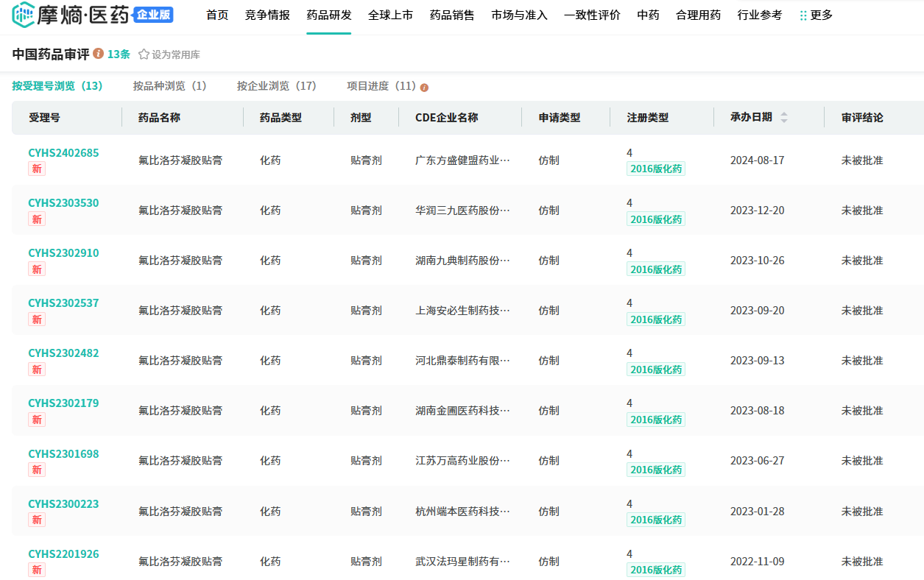Switch to the 按企业浏览 tab
This screenshot has width=924, height=580.
pos(276,86)
